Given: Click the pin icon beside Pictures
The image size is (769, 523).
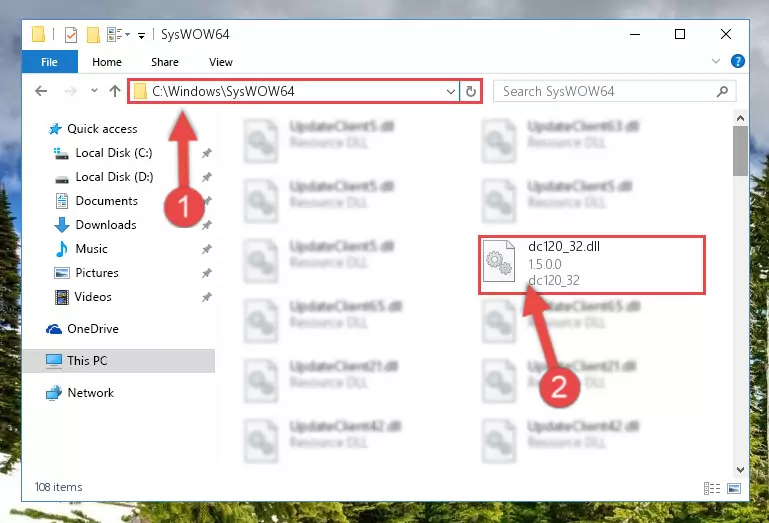Looking at the screenshot, I should (x=207, y=273).
